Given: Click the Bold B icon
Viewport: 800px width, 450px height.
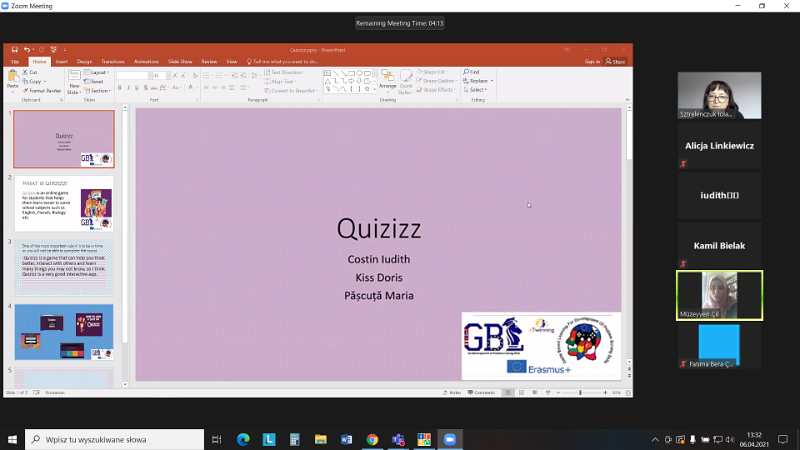Looking at the screenshot, I should 119,88.
